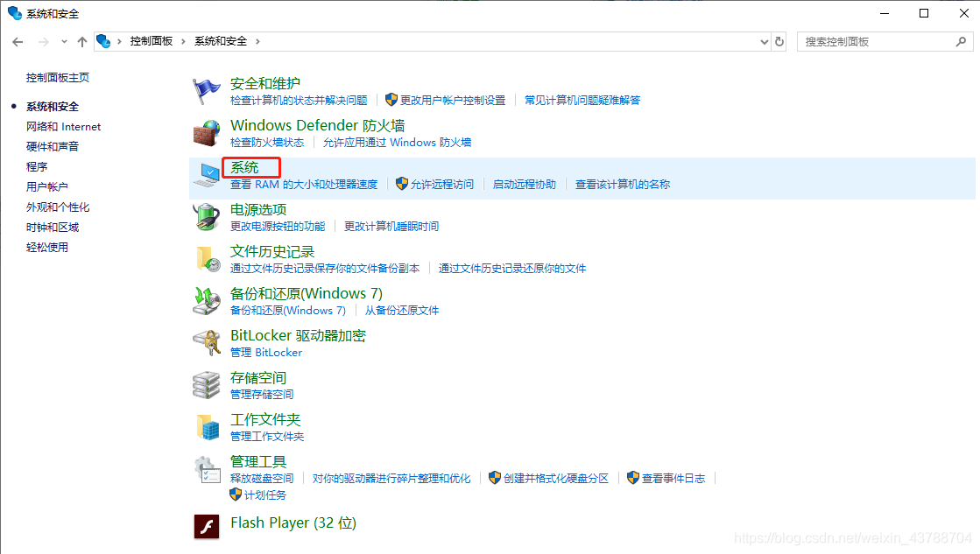Viewport: 980px width, 554px height.
Task: Open the 安全和维护 heading link
Action: click(265, 84)
